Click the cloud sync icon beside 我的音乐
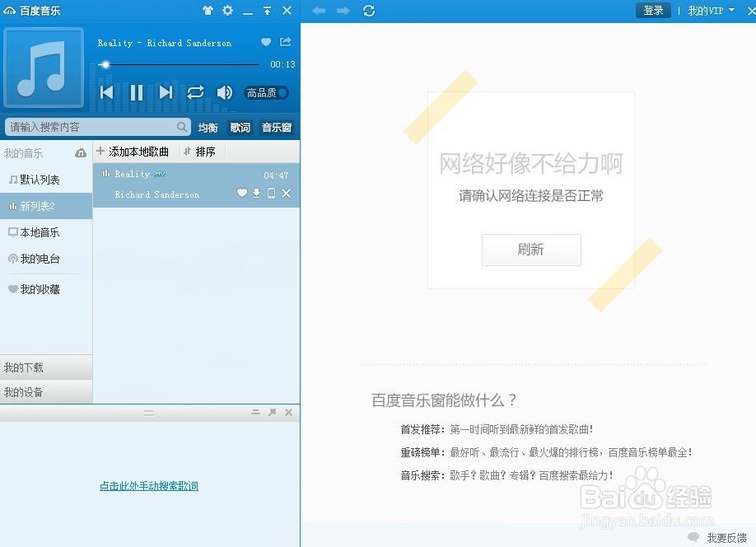Viewport: 756px width, 547px height. tap(80, 152)
